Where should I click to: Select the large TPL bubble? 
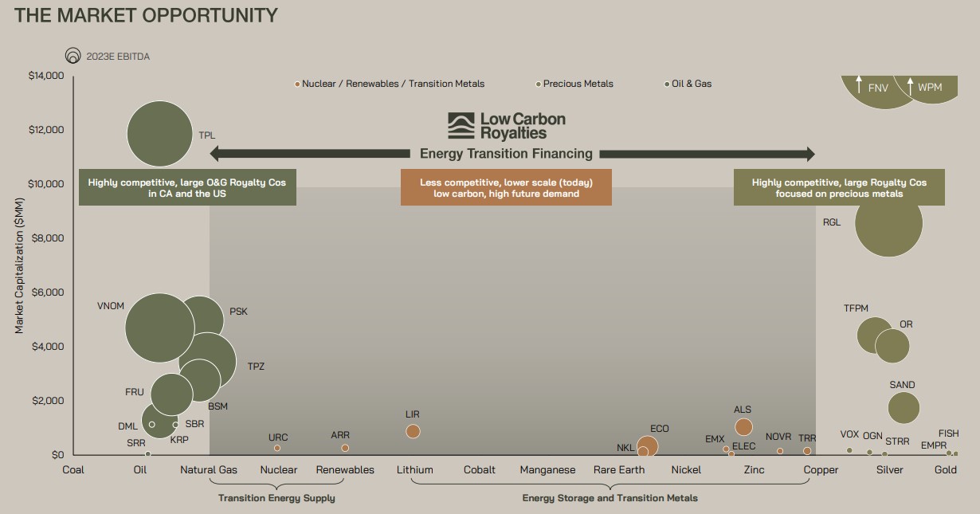click(160, 134)
